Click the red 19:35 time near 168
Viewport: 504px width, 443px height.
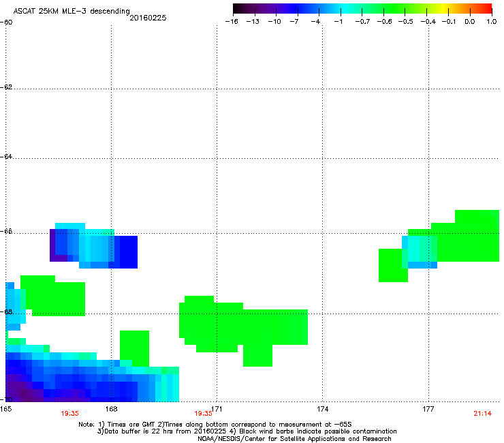tap(69, 414)
